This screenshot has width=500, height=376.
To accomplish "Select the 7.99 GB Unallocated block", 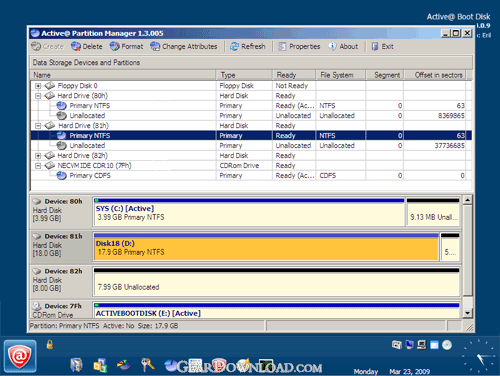I will [277, 282].
